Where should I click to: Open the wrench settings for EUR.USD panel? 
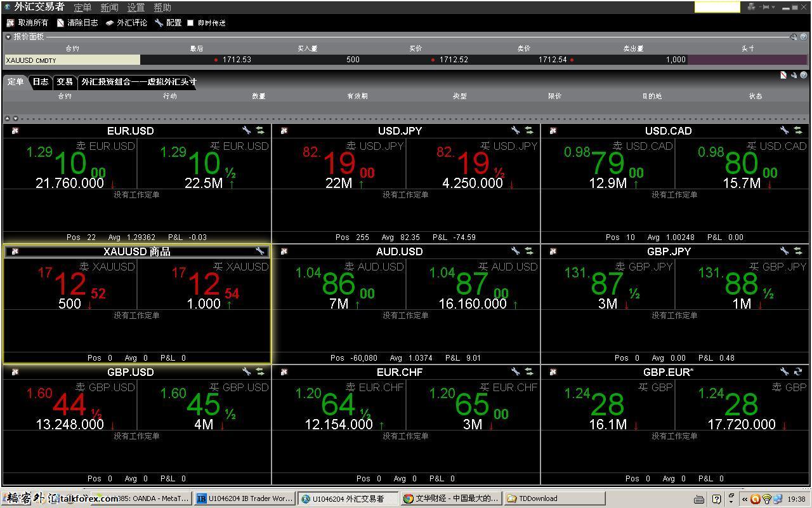[247, 130]
